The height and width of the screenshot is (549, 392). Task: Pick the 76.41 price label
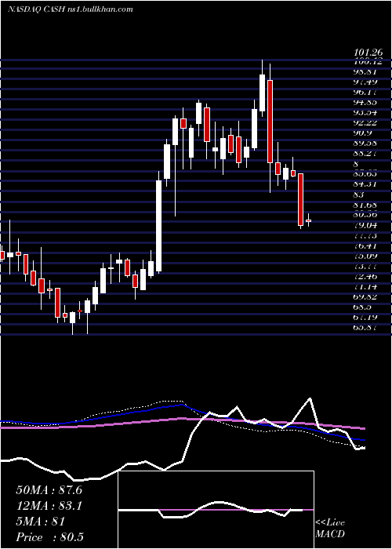pos(366,245)
